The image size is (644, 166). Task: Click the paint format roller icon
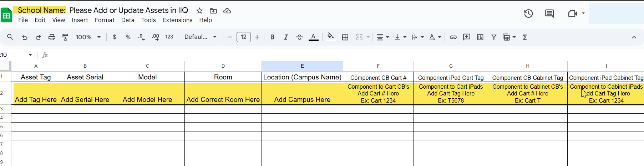65,37
